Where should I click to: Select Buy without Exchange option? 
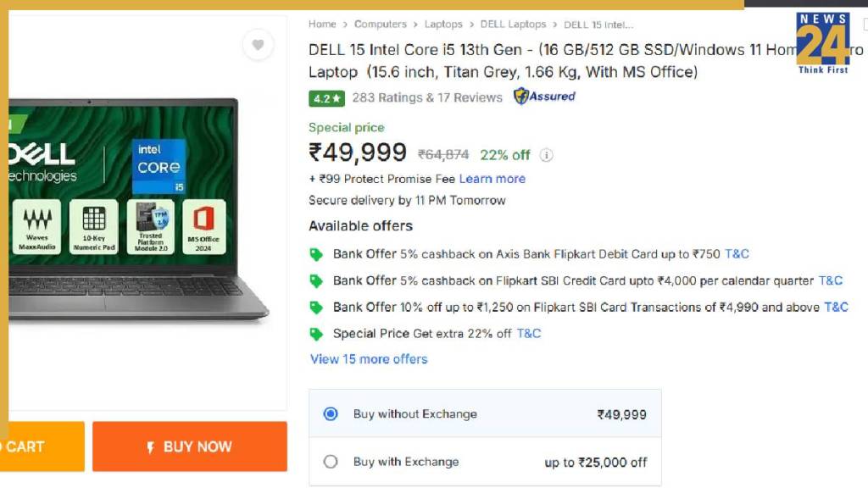pyautogui.click(x=331, y=414)
